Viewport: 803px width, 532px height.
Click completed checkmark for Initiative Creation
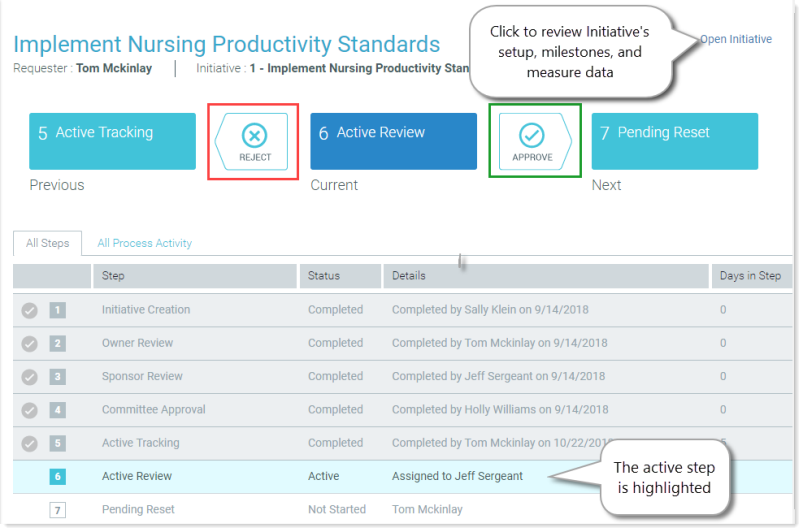tap(30, 310)
